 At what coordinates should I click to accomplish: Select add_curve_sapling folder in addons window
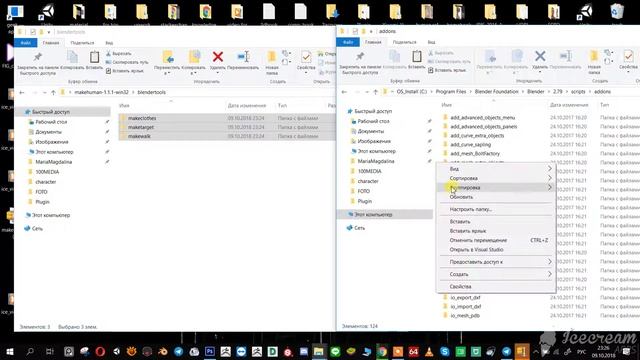point(471,144)
